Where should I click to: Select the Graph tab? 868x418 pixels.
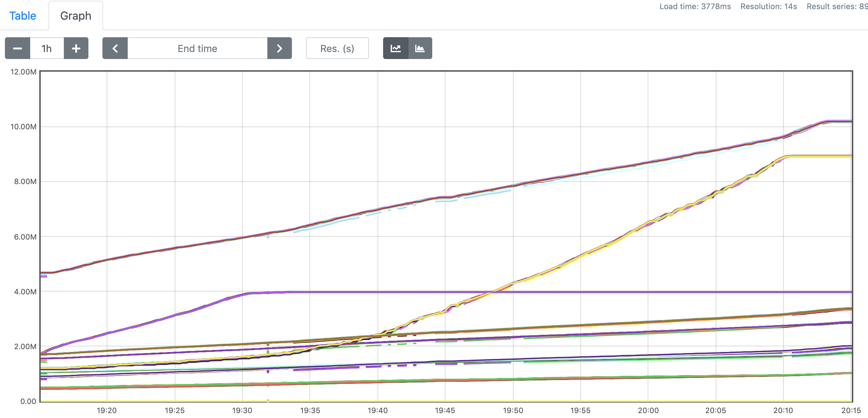(75, 16)
